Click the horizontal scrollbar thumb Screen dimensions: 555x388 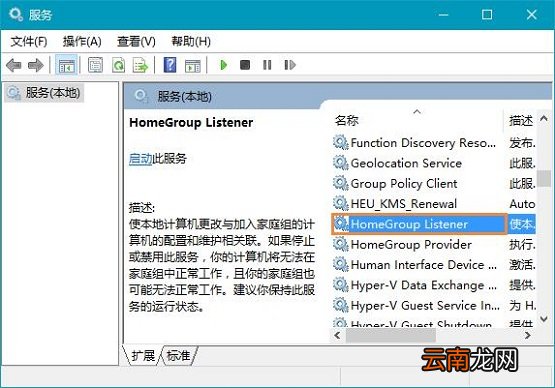tap(390, 335)
